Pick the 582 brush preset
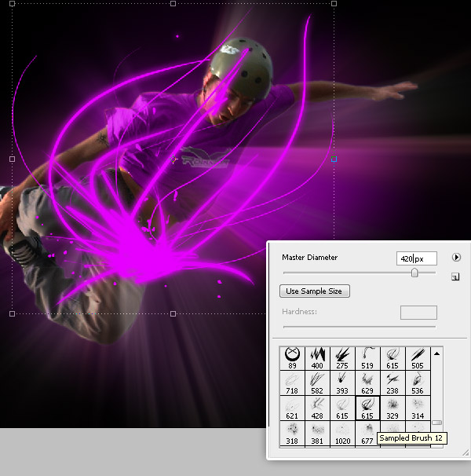Image resolution: width=471 pixels, height=476 pixels. click(317, 383)
